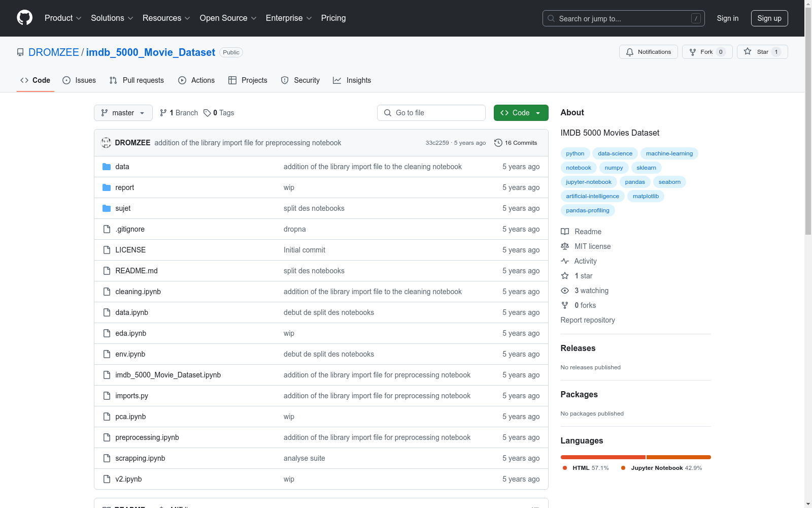812x508 pixels.
Task: Click the .gitignore file icon
Action: tap(107, 229)
